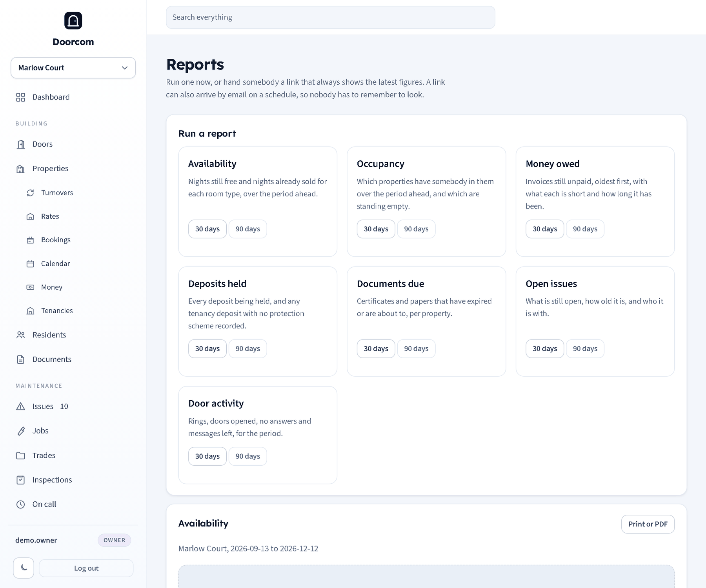Run Deposits held report for 30 days
The width and height of the screenshot is (706, 588).
click(207, 349)
